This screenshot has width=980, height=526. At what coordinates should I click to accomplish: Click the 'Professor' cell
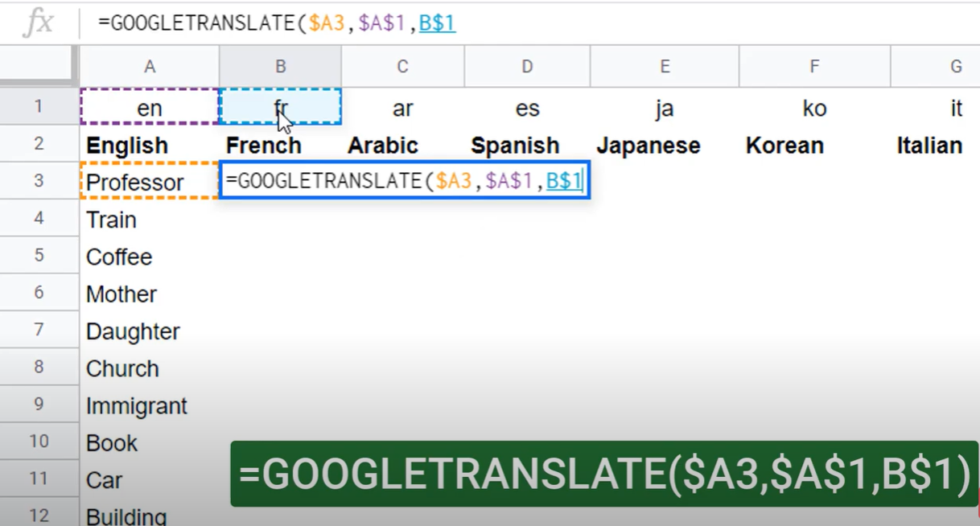click(150, 182)
